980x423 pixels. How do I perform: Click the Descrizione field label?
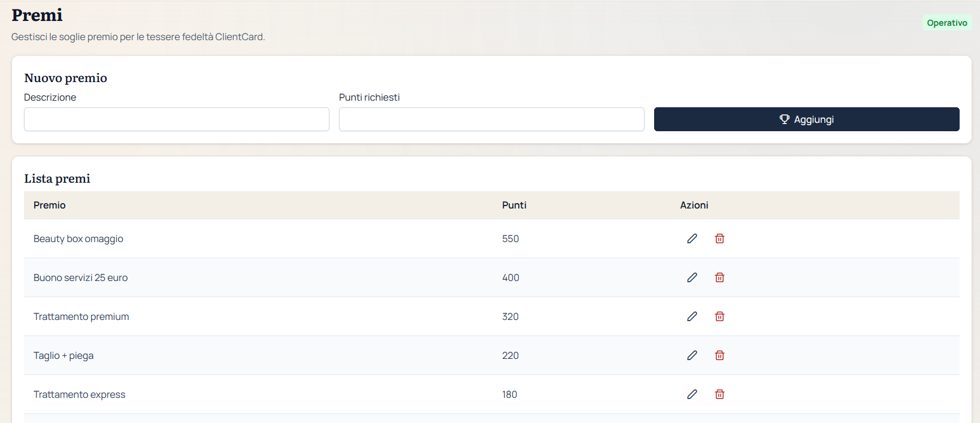point(50,97)
